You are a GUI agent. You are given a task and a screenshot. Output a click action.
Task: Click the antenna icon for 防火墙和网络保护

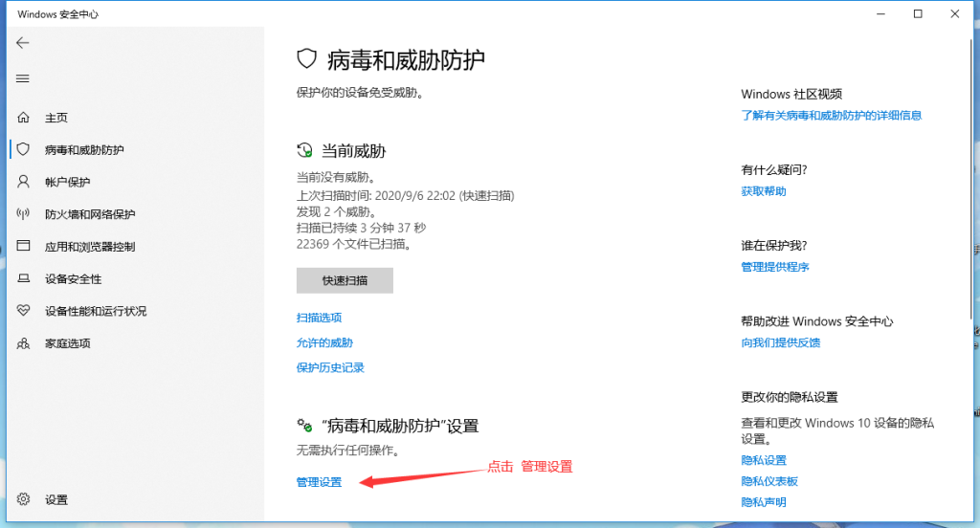23,214
